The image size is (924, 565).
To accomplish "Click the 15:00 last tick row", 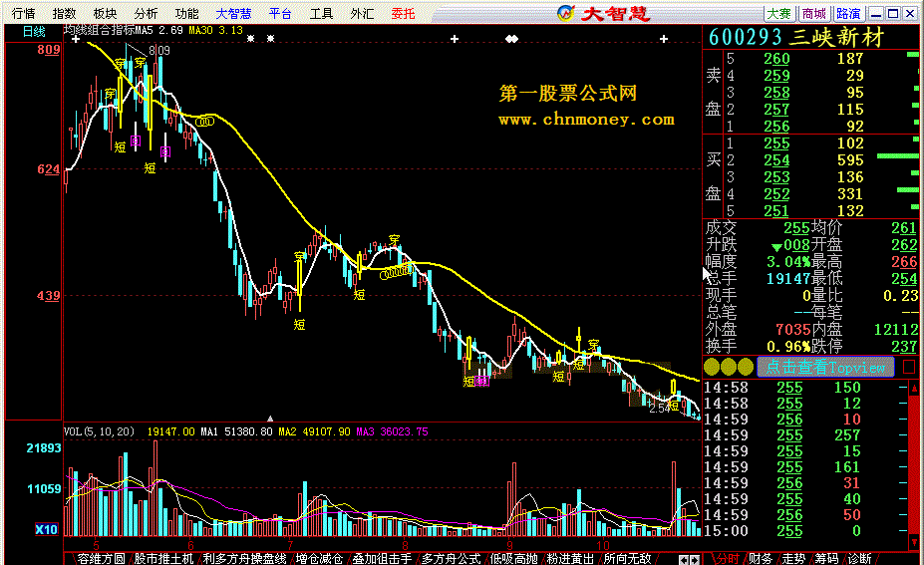I will point(803,530).
